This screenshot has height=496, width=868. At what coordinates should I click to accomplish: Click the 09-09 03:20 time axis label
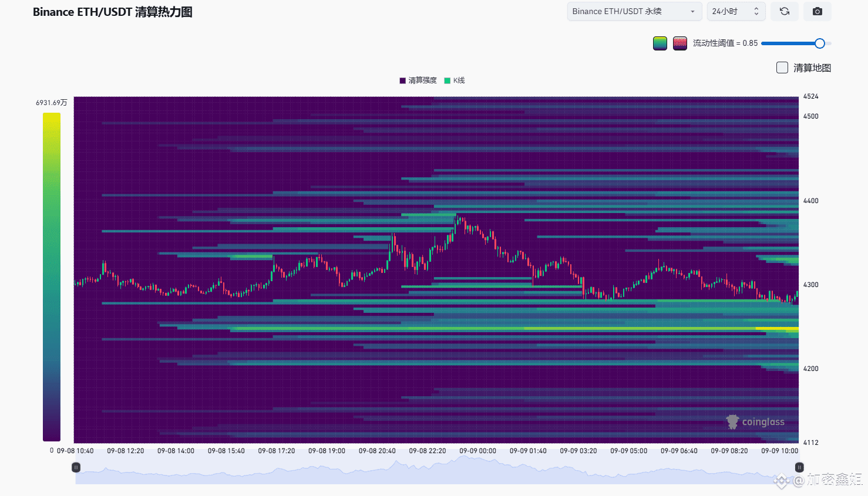coord(578,451)
